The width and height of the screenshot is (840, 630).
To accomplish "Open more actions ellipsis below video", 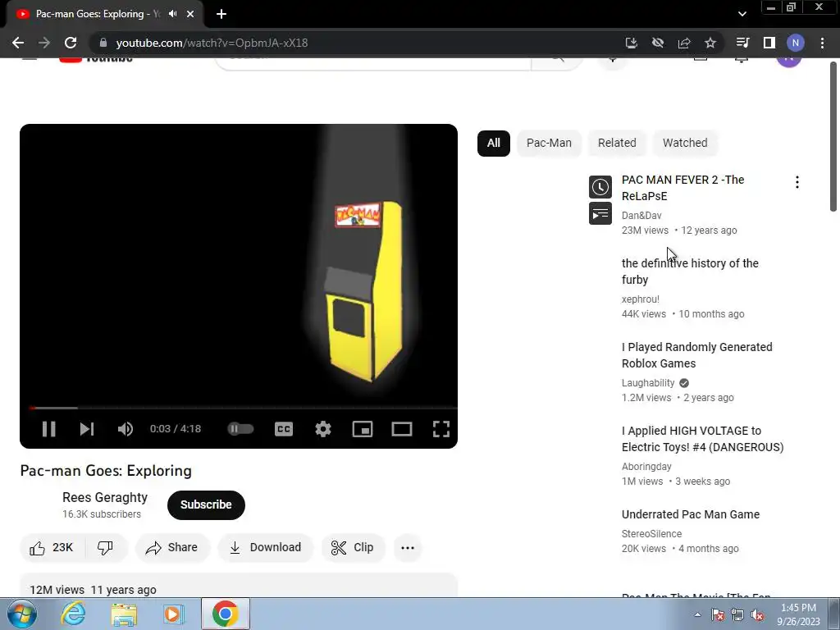I will coord(408,547).
